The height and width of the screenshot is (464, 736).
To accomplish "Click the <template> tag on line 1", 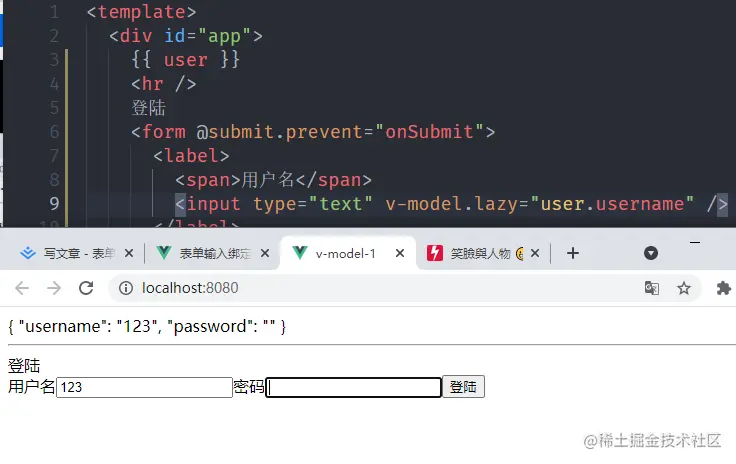I will [x=142, y=12].
